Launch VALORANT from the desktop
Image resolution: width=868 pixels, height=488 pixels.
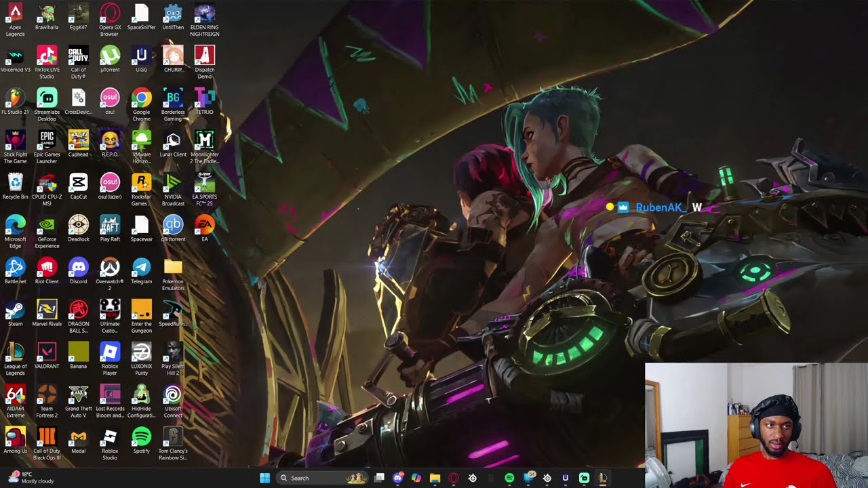point(47,356)
